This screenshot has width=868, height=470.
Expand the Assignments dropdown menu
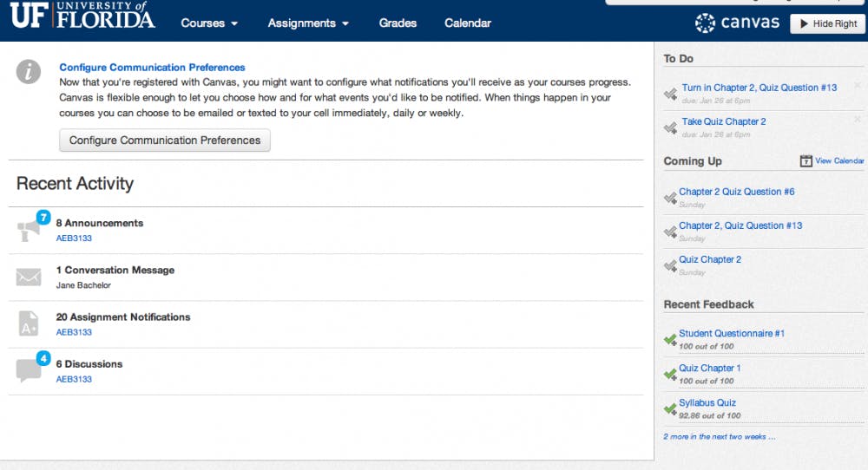click(x=308, y=23)
